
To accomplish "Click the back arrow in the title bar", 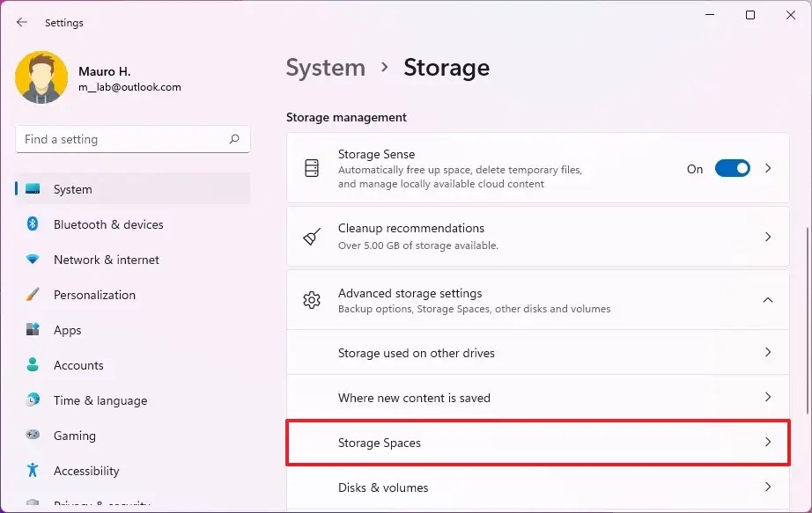I will (20, 22).
